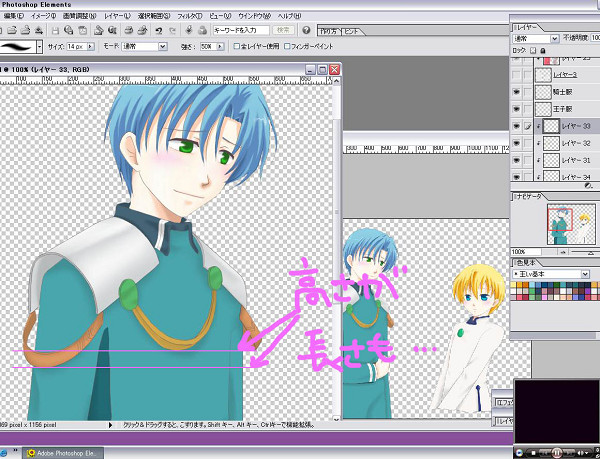Open the 画質調整 menu
600x459 pixels.
79,16
